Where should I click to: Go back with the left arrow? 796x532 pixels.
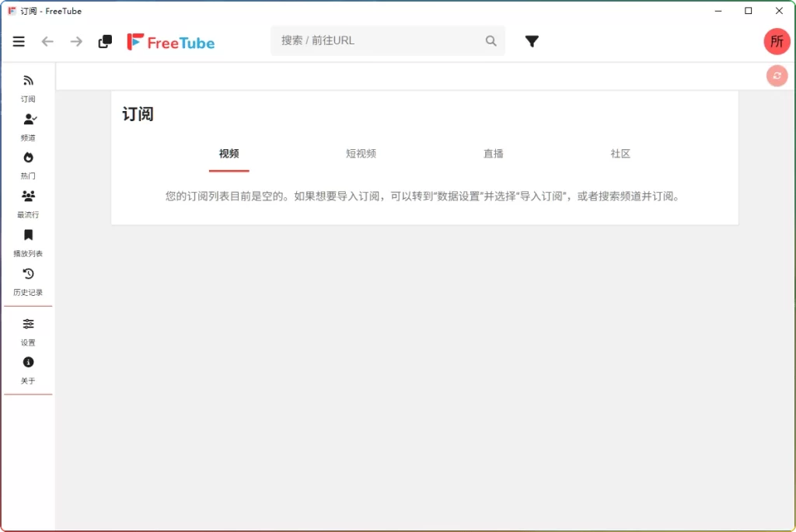click(x=47, y=42)
